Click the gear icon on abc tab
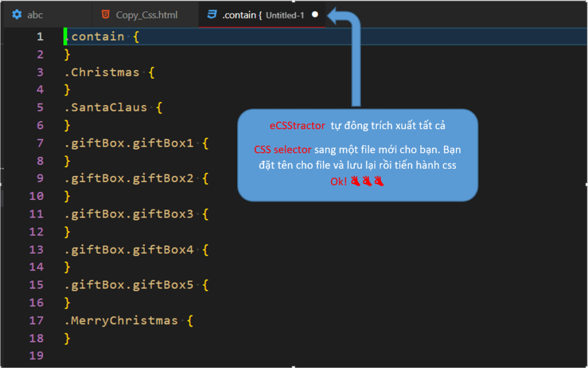The height and width of the screenshot is (368, 588). pos(17,14)
